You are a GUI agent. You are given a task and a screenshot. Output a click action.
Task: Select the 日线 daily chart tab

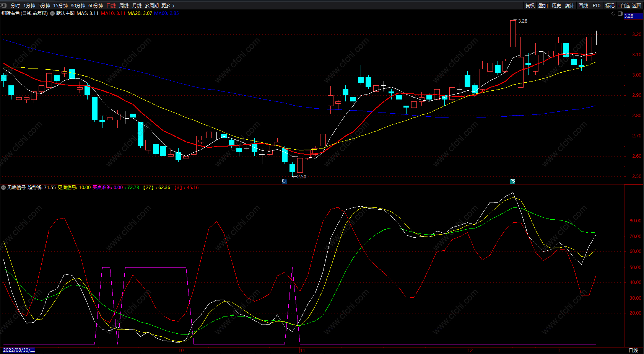tap(111, 5)
